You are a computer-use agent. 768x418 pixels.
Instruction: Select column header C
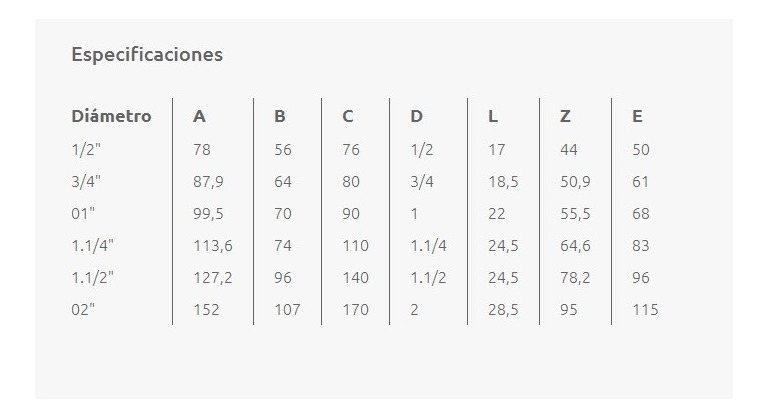pos(348,116)
